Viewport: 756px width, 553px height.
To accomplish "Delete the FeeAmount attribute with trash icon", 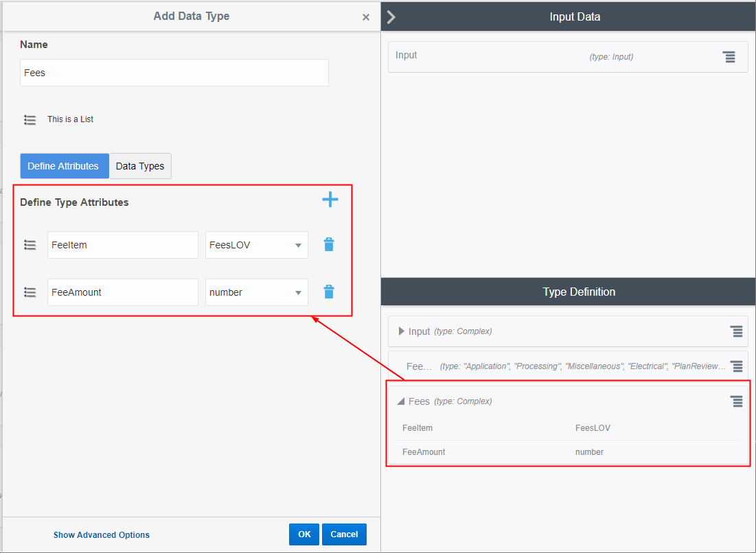I will click(328, 292).
